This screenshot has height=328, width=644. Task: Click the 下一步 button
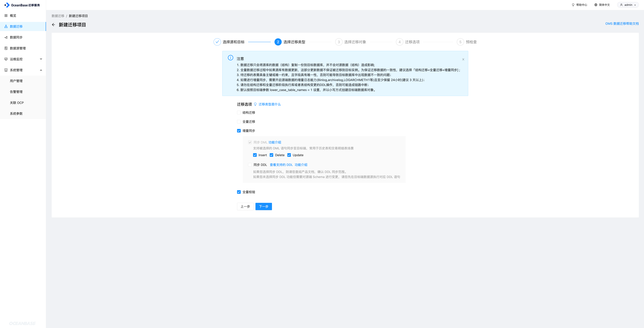click(264, 206)
